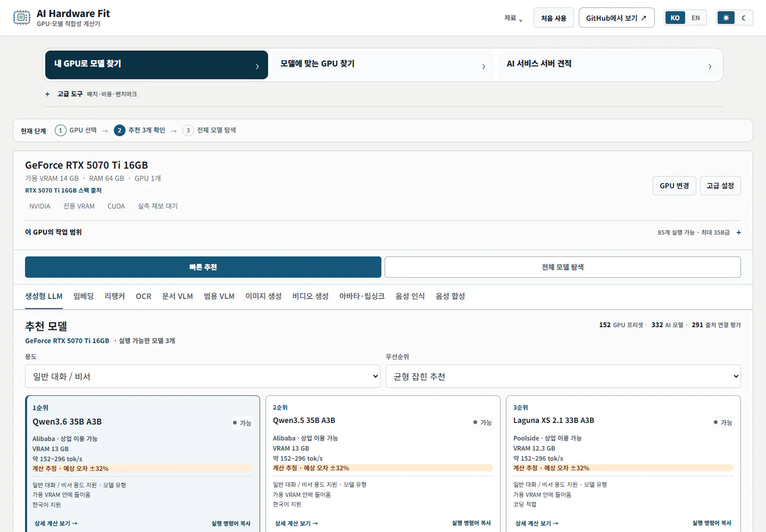
Task: Click the AI Hardware Fit chip logo
Action: pyautogui.click(x=22, y=18)
